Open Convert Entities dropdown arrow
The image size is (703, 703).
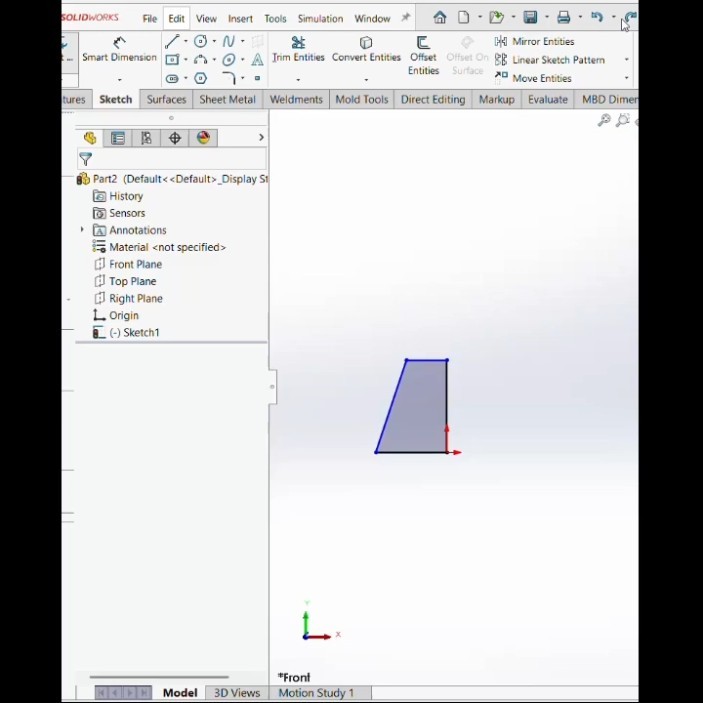pyautogui.click(x=366, y=80)
